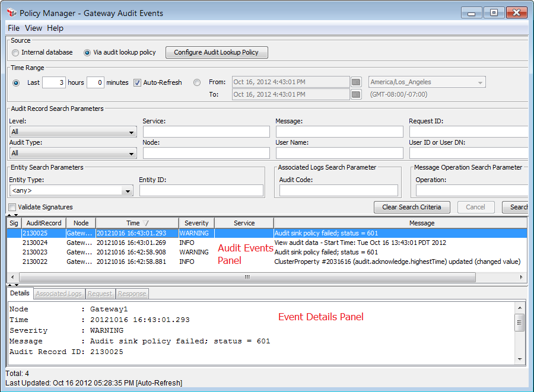Click the Policy Manager title bar icon
This screenshot has height=392, width=534.
[11, 13]
